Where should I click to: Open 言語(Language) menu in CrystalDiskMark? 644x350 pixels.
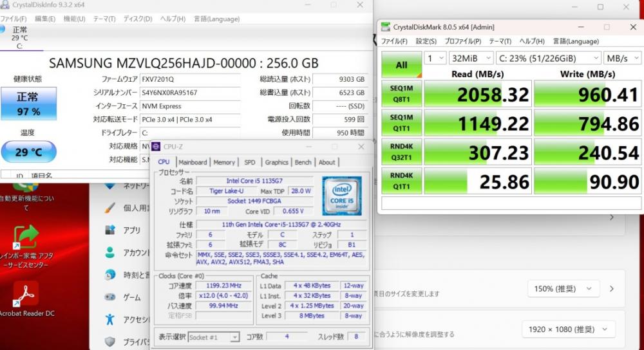576,41
